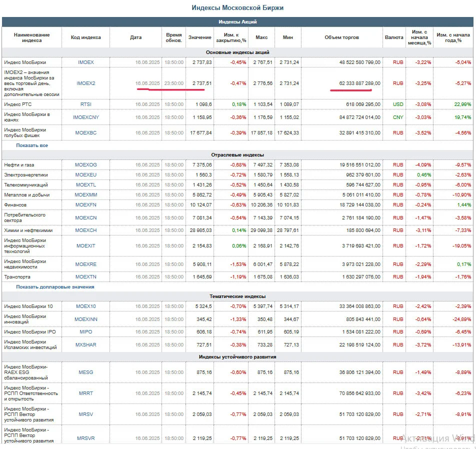This screenshot has width=476, height=449.
Task: Click 'Основные индексы акций' section heading
Action: (237, 52)
